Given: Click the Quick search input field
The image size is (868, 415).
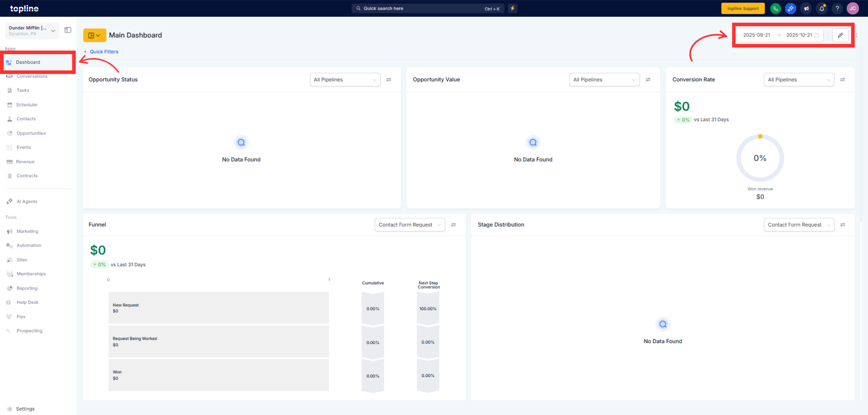Looking at the screenshot, I should (420, 9).
